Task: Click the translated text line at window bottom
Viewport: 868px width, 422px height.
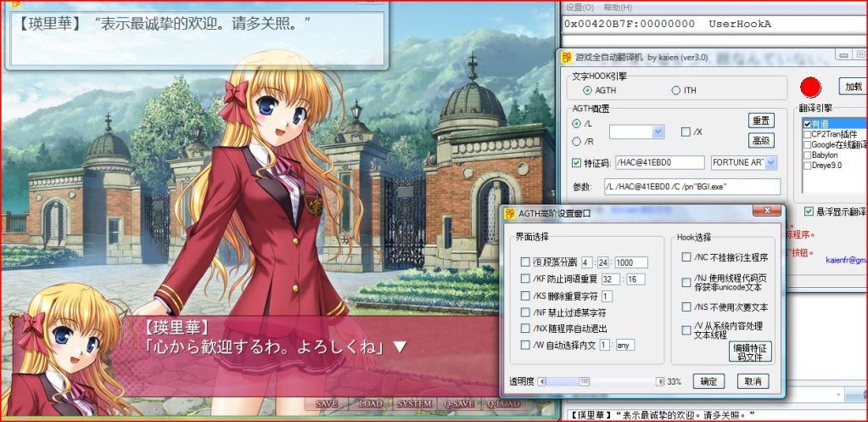Action: tap(664, 415)
